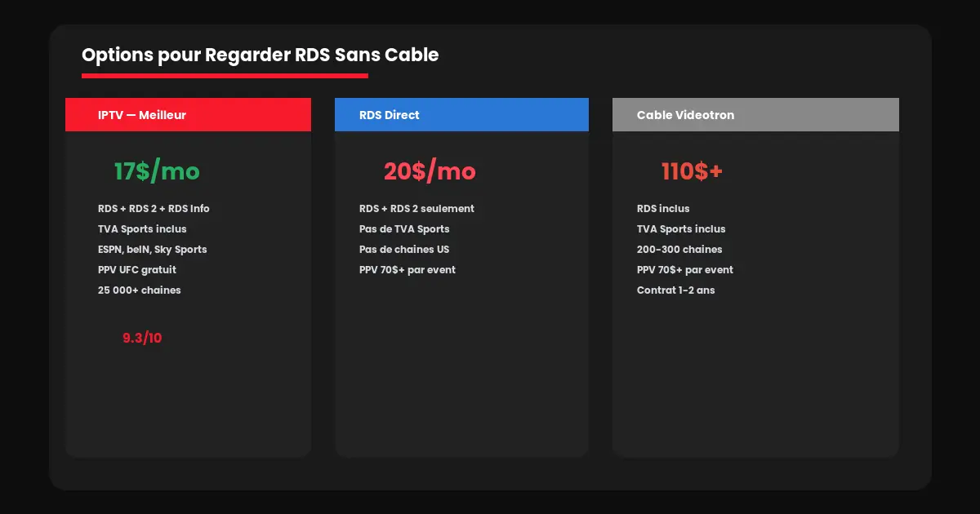Click the '9.3/10' rating

pyautogui.click(x=142, y=338)
